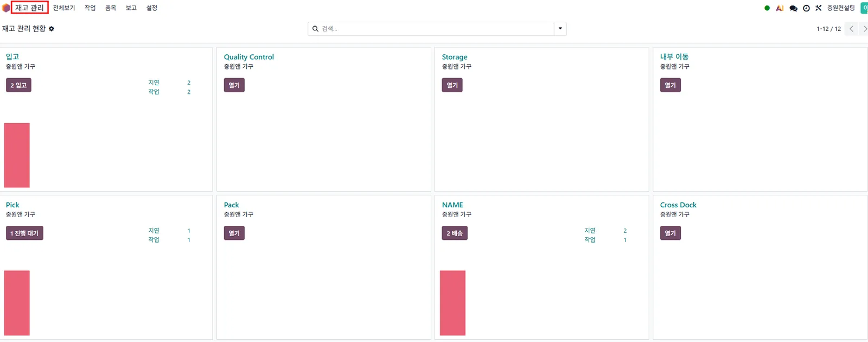Open the Cross Dock card title

coord(678,205)
